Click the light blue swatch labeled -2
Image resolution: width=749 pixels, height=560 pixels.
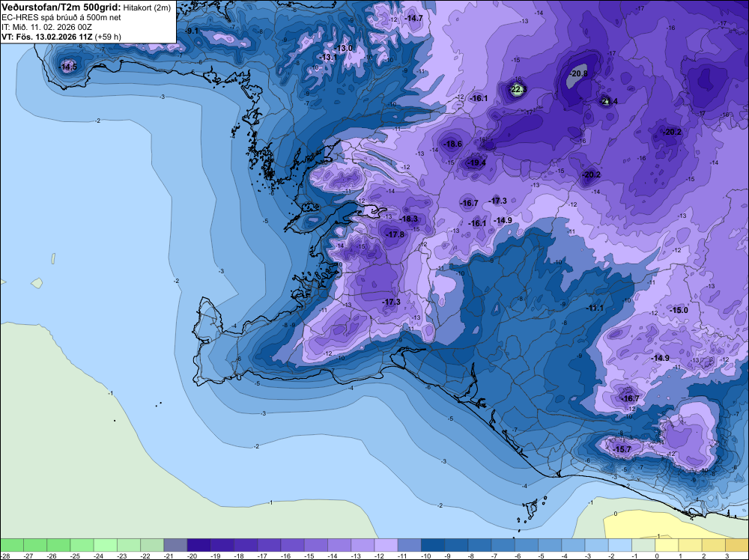click(x=620, y=545)
